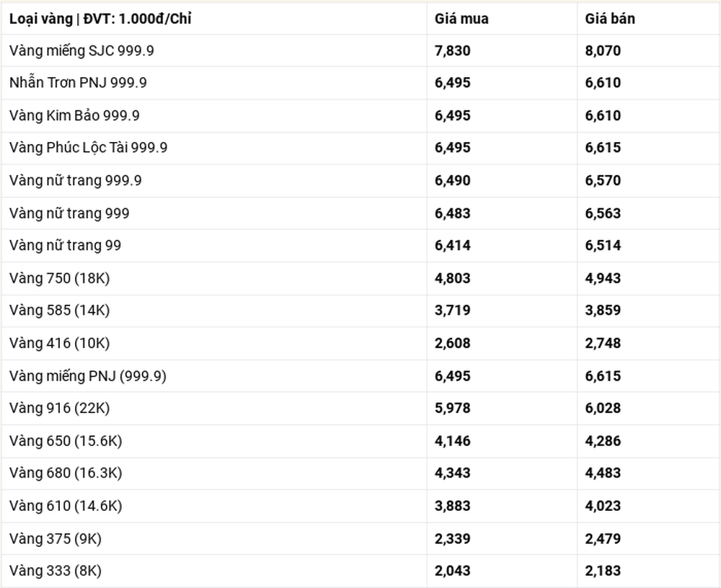721x588 pixels.
Task: Select 'Vàng 416 (10K)' selling price 2,748
Action: [x=603, y=343]
